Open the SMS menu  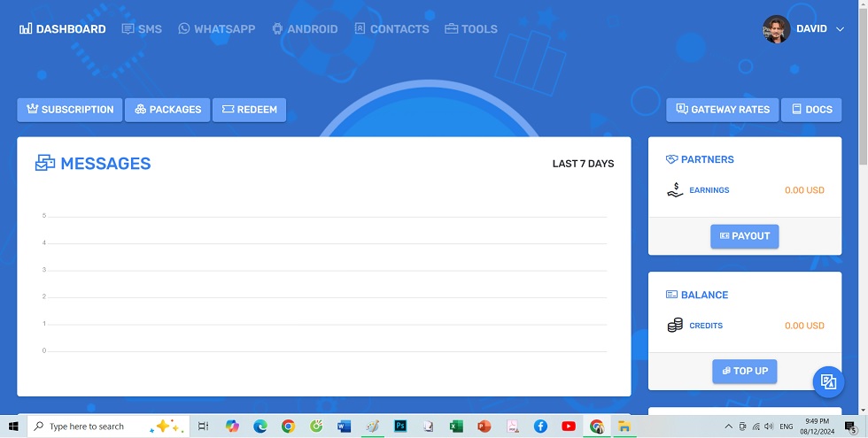tap(142, 29)
